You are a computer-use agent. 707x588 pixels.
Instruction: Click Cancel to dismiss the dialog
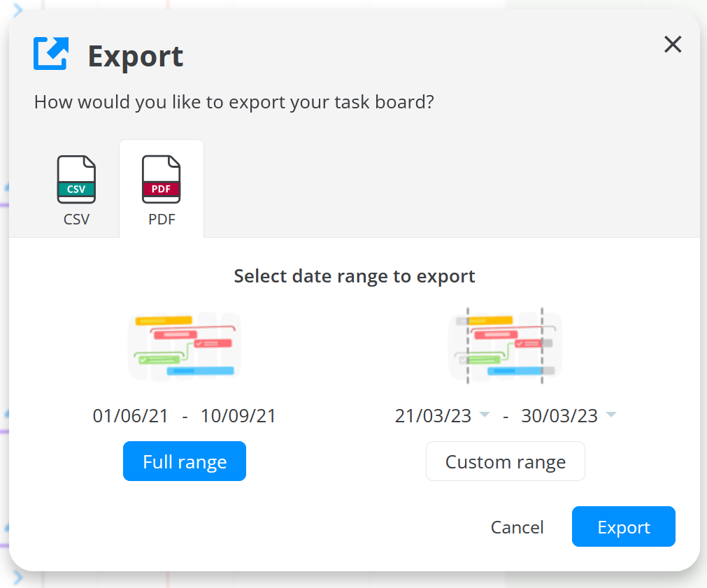(x=517, y=526)
